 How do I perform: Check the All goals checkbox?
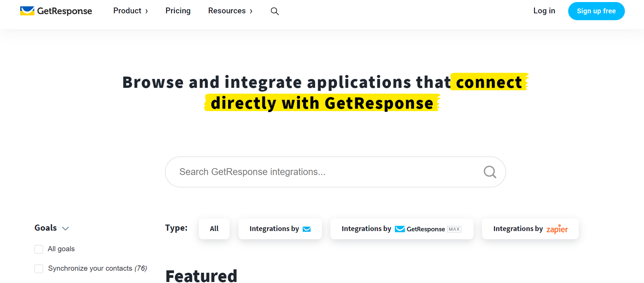[39, 249]
